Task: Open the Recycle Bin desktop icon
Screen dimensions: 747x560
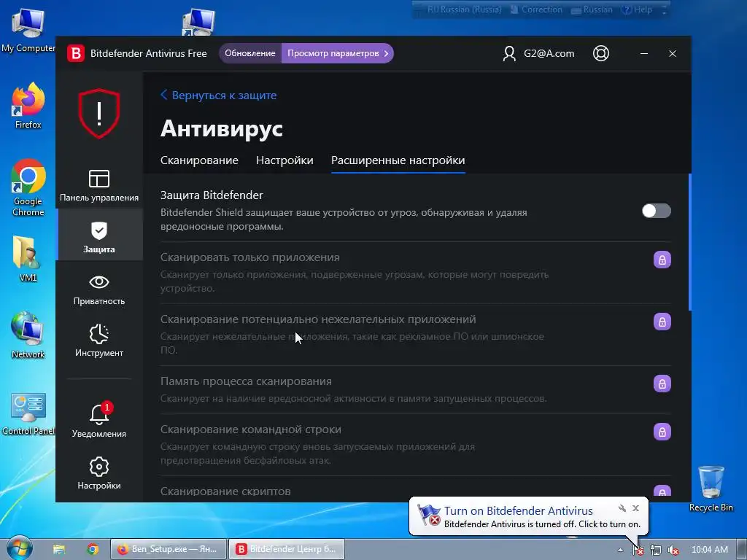Action: pyautogui.click(x=711, y=489)
